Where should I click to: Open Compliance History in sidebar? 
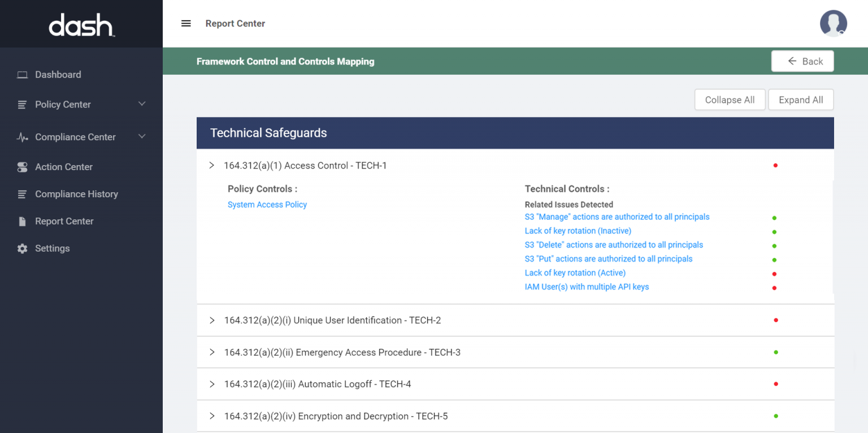click(76, 194)
